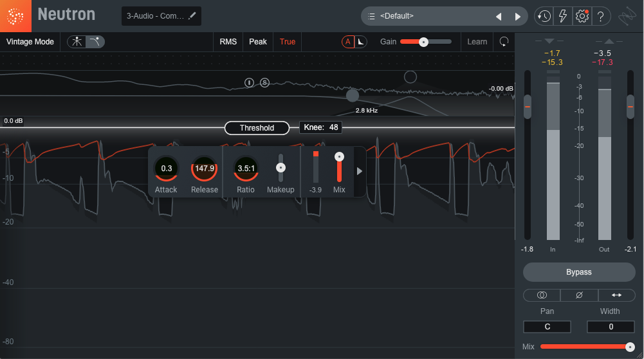Toggle the level icon next to A
Viewport: 644px width, 359px height.
click(x=361, y=42)
